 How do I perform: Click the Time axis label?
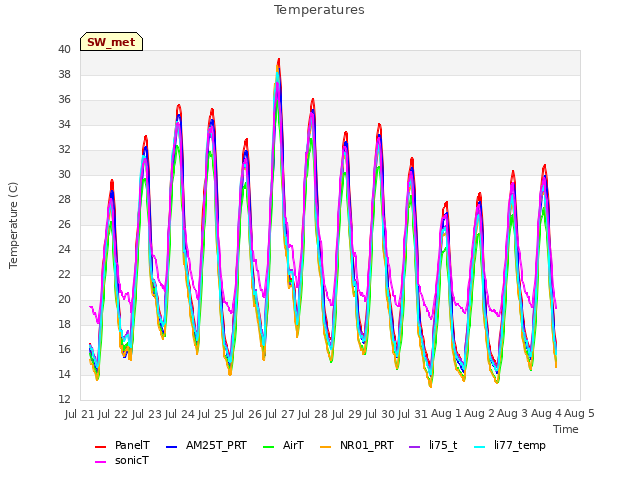point(566,429)
